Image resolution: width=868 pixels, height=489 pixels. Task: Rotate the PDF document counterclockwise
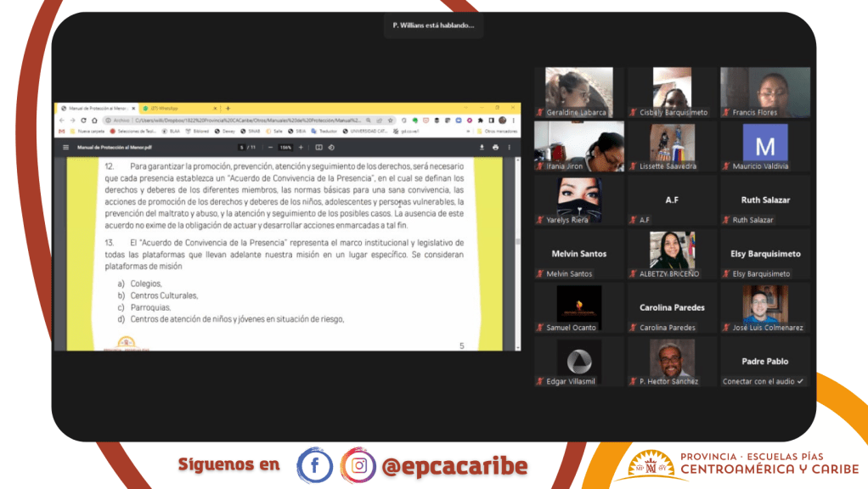[x=331, y=147]
